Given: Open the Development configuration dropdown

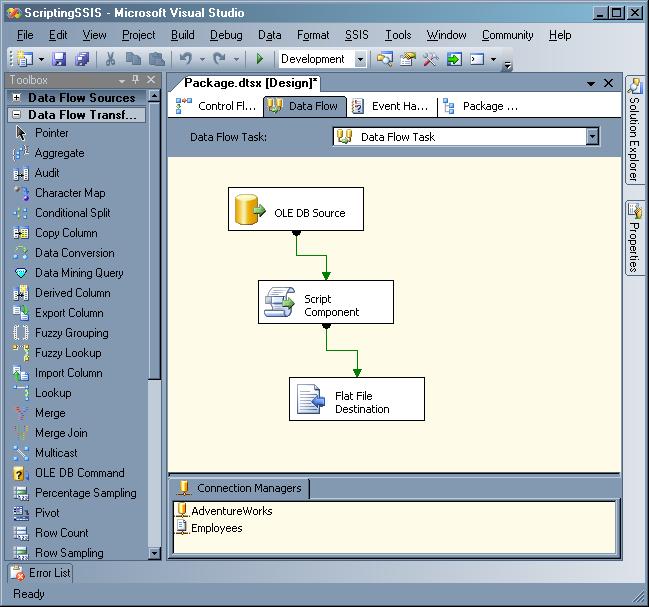Looking at the screenshot, I should [360, 60].
